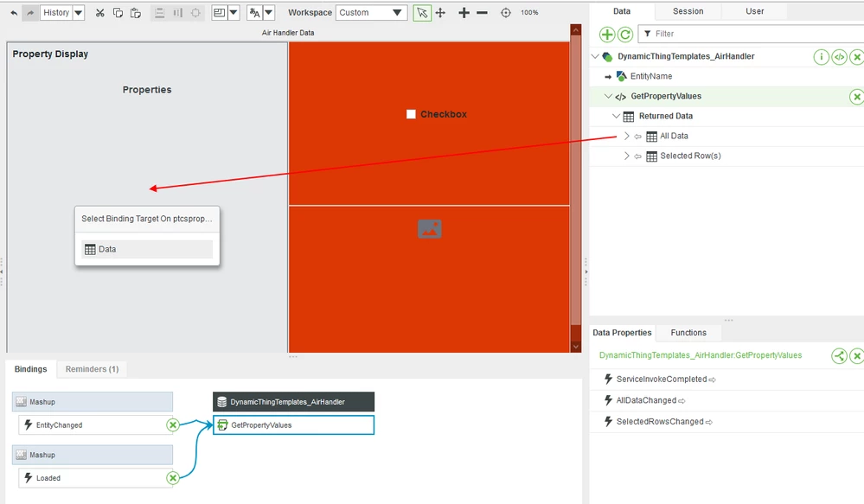Expand the Selected Row(s) node

pyautogui.click(x=626, y=156)
